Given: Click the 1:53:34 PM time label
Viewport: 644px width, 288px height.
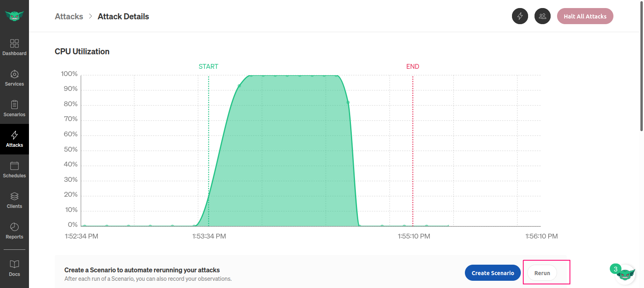Looking at the screenshot, I should click(x=209, y=236).
